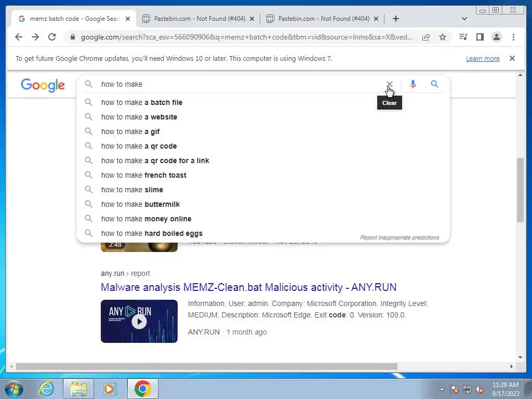Open the taskbar clock showing 11:29 AM
Viewport: 532px width, 399px height.
[x=506, y=389]
